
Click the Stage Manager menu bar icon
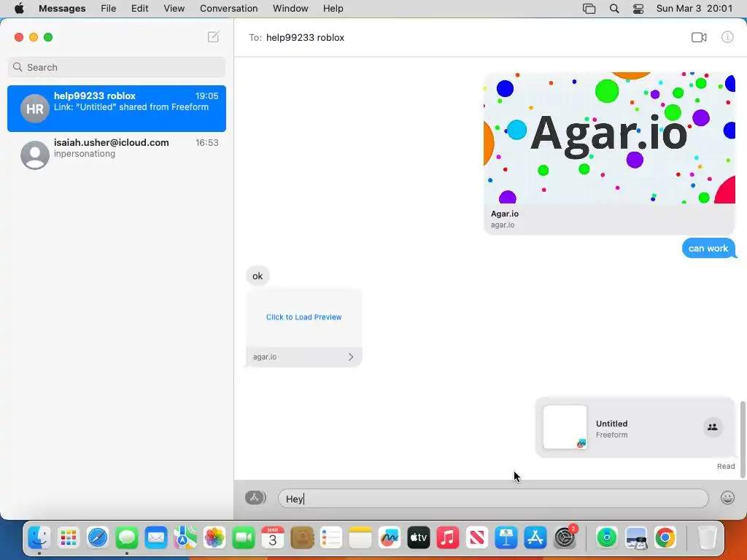(x=589, y=9)
